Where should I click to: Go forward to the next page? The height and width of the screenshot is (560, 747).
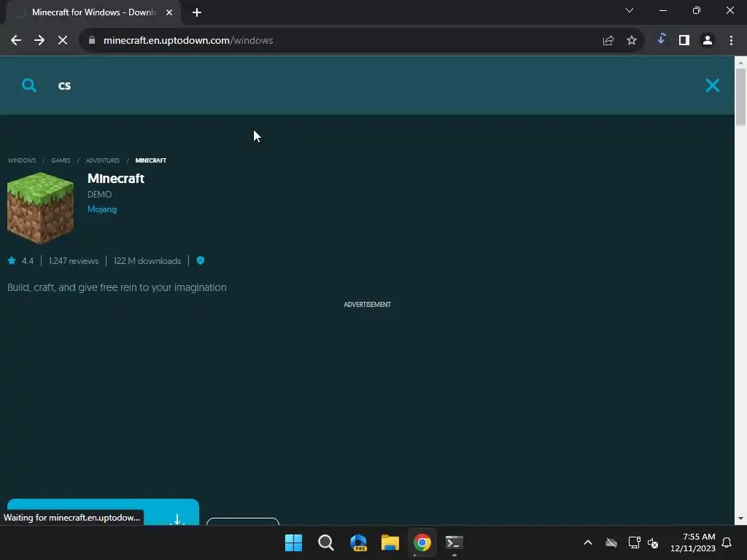pos(39,41)
